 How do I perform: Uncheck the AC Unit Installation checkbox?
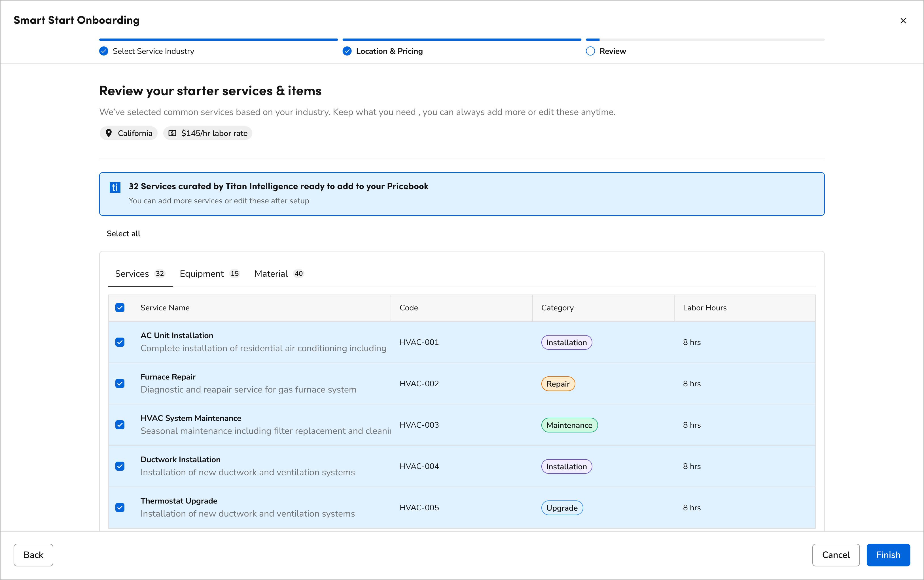[x=120, y=342]
